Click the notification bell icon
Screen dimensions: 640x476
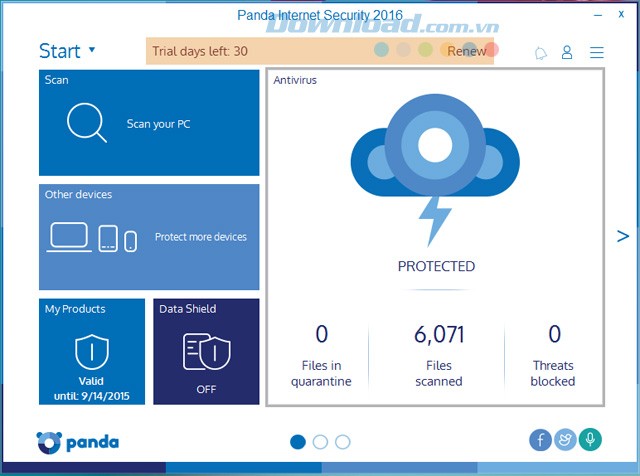click(x=541, y=52)
